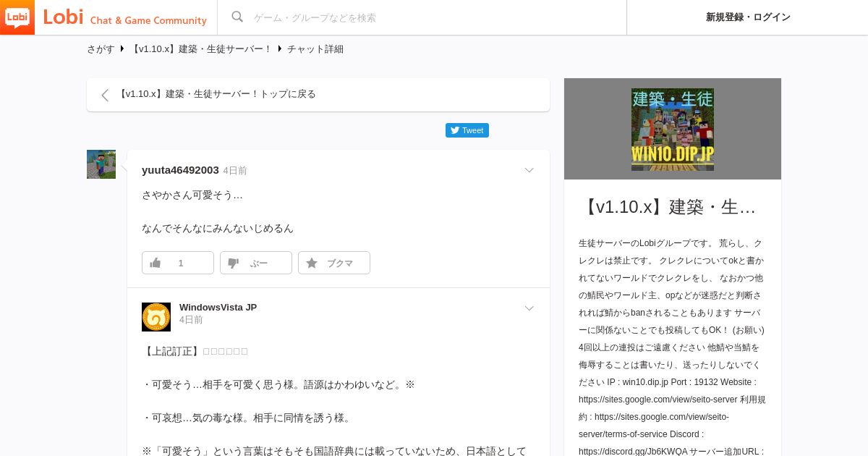The height and width of the screenshot is (456, 868).
Task: Select the さやかさん可愛そう… message text
Action: 192,195
